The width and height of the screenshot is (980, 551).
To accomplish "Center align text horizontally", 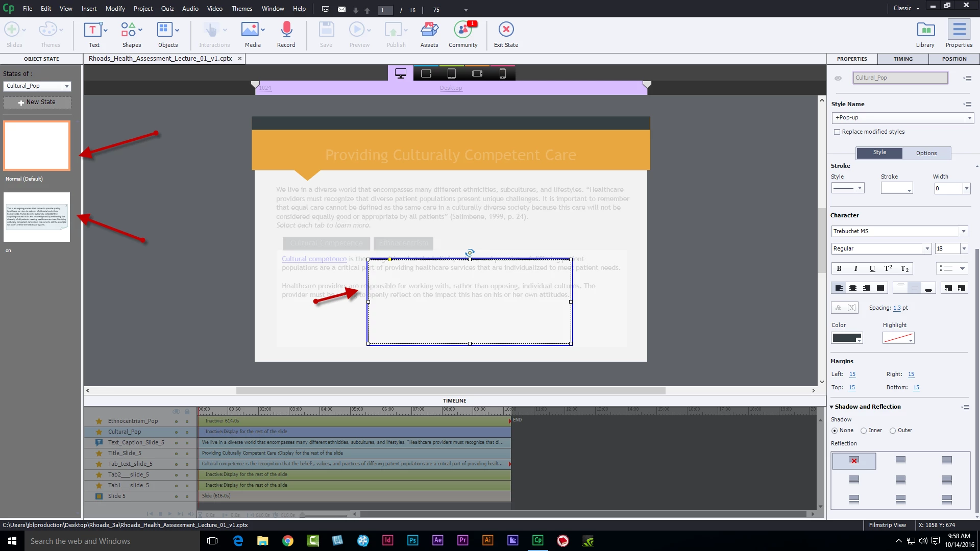I will tap(852, 288).
